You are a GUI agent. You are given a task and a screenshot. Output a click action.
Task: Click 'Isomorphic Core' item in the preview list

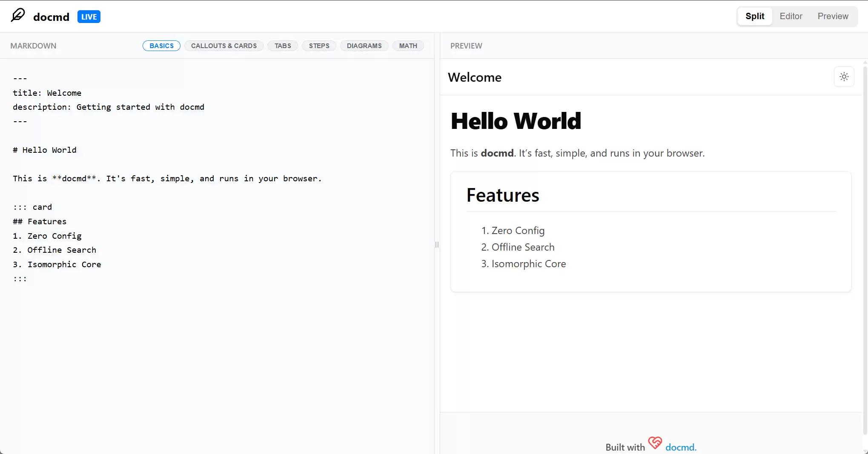529,264
